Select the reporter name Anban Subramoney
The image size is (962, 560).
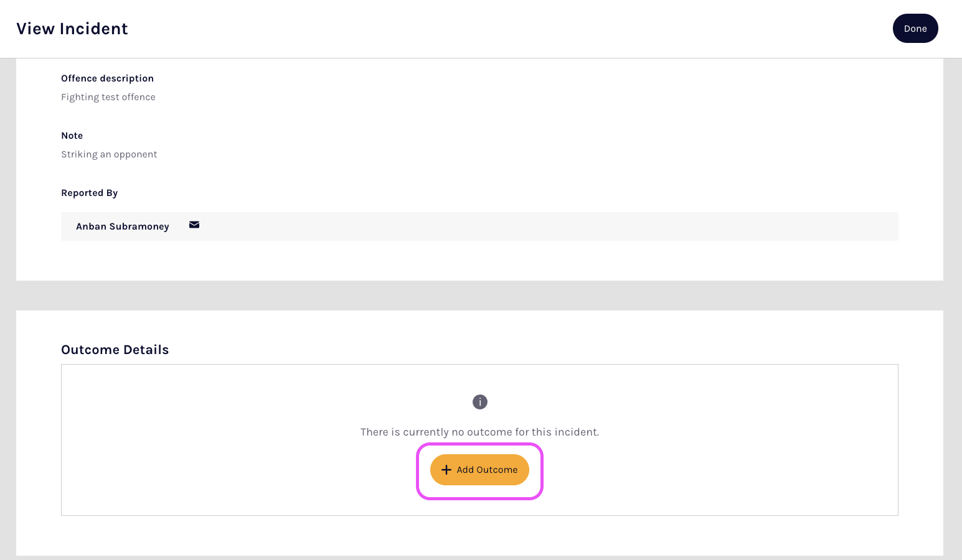(122, 226)
